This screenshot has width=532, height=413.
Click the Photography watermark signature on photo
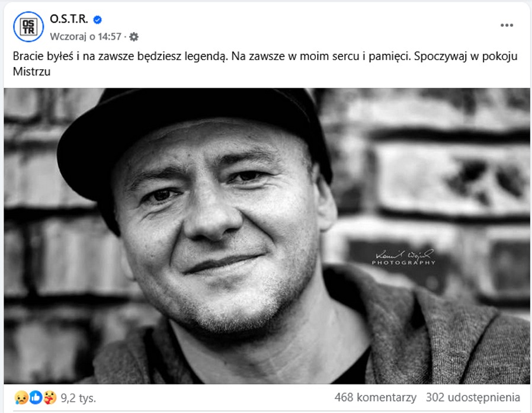click(403, 257)
